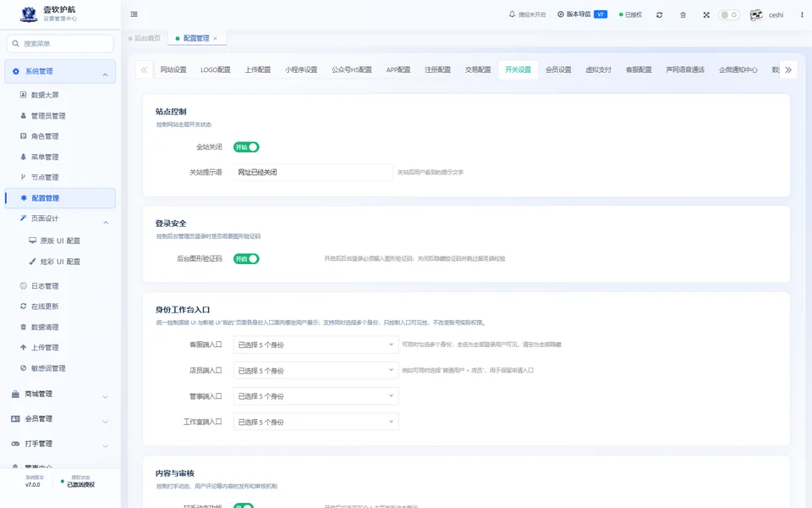Open the 店员端入口 identity dropdown
The width and height of the screenshot is (812, 508).
(x=315, y=371)
